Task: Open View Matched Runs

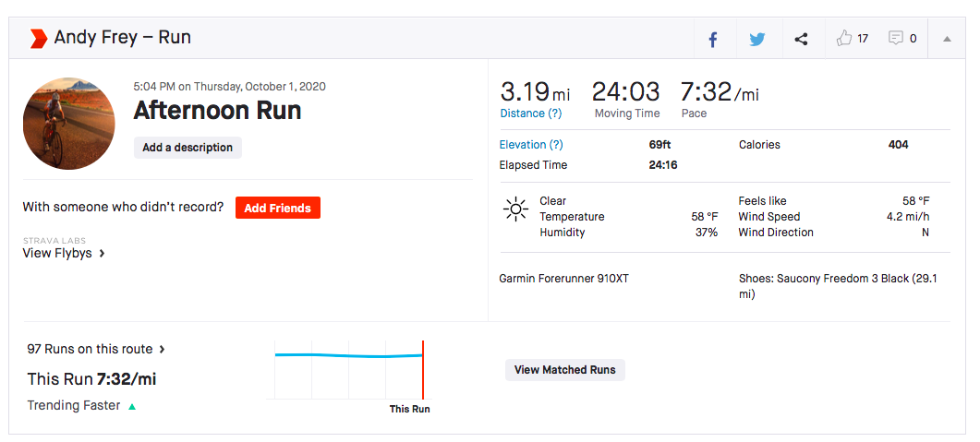Action: click(x=564, y=370)
